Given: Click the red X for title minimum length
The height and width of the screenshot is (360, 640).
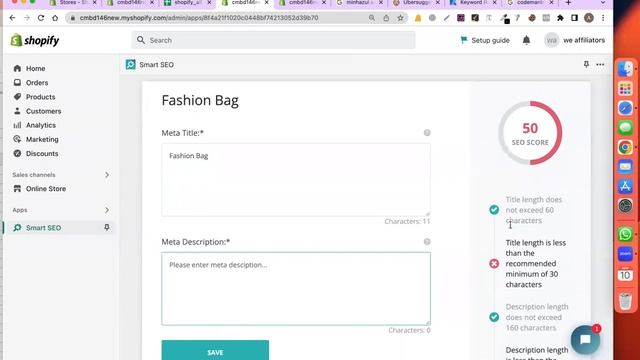Looking at the screenshot, I should pos(494,264).
